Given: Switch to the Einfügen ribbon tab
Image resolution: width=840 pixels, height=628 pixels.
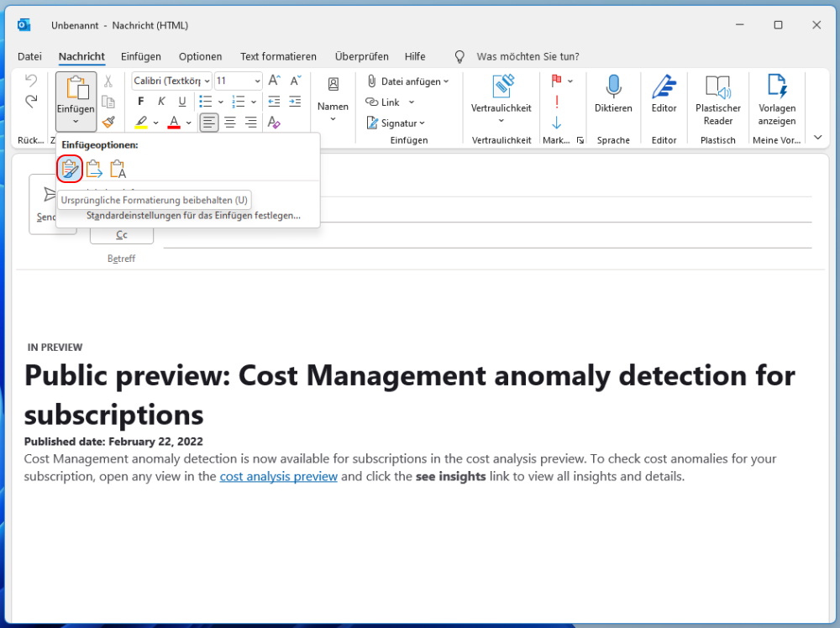Looking at the screenshot, I should [141, 56].
